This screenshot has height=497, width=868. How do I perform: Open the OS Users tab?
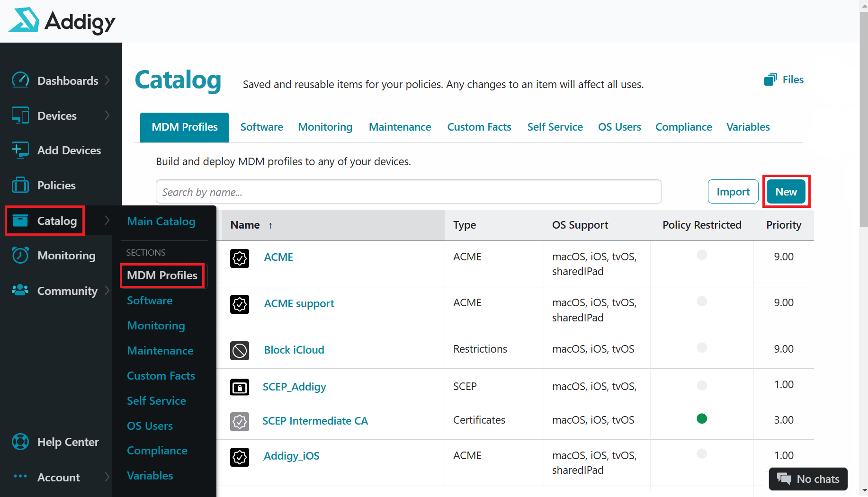point(619,127)
